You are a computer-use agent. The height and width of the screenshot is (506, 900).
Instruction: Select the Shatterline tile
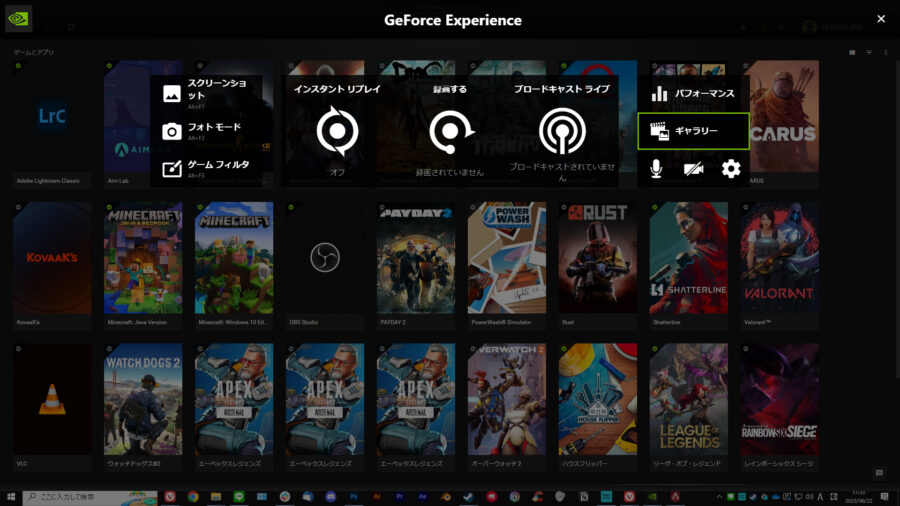tap(689, 265)
